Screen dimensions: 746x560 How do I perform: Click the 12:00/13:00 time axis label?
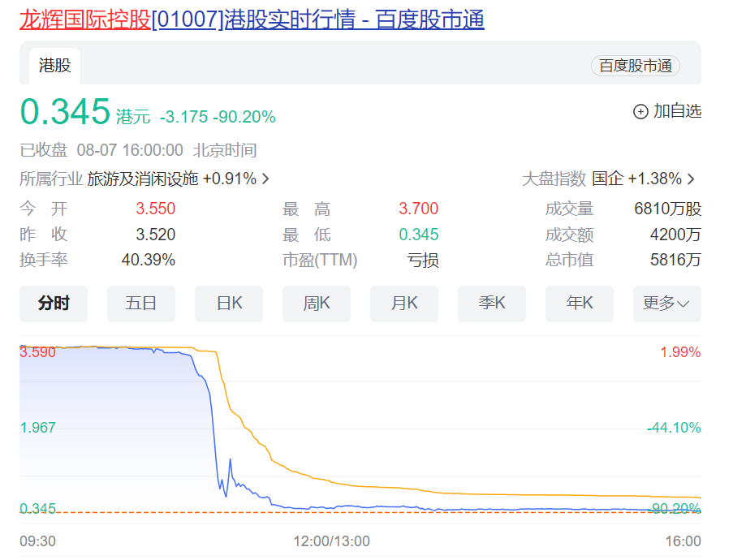332,541
